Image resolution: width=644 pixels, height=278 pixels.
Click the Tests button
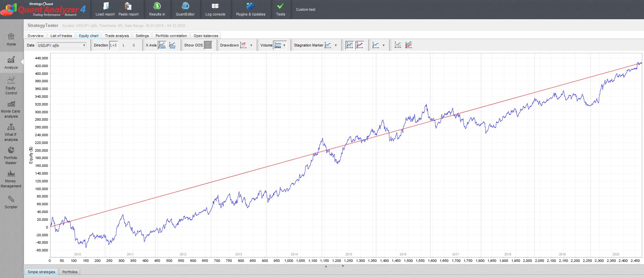[x=280, y=9]
